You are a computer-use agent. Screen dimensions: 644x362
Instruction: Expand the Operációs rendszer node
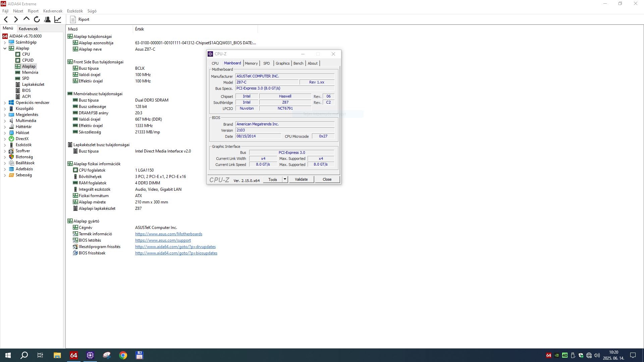[x=5, y=103]
